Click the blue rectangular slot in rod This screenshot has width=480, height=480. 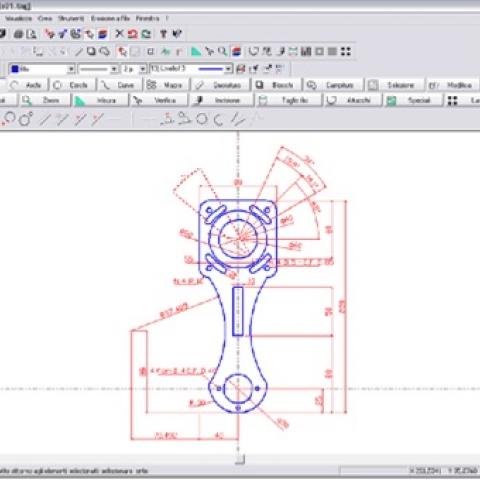[238, 311]
